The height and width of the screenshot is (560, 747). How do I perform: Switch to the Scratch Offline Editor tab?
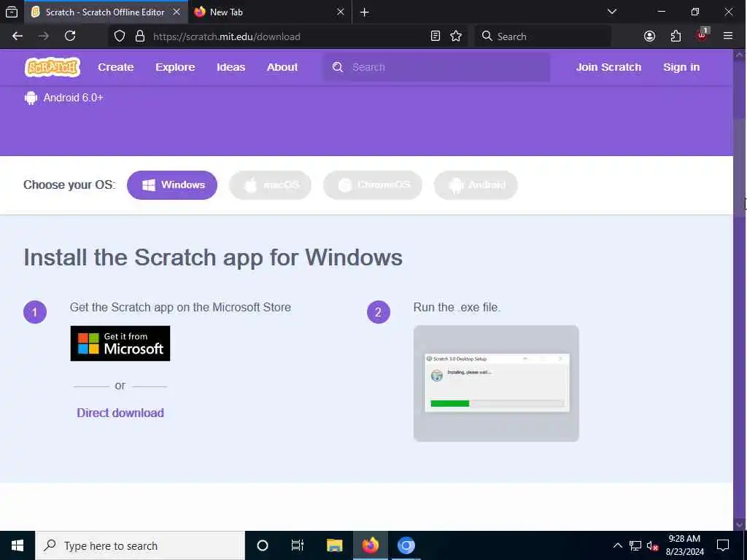pos(105,12)
